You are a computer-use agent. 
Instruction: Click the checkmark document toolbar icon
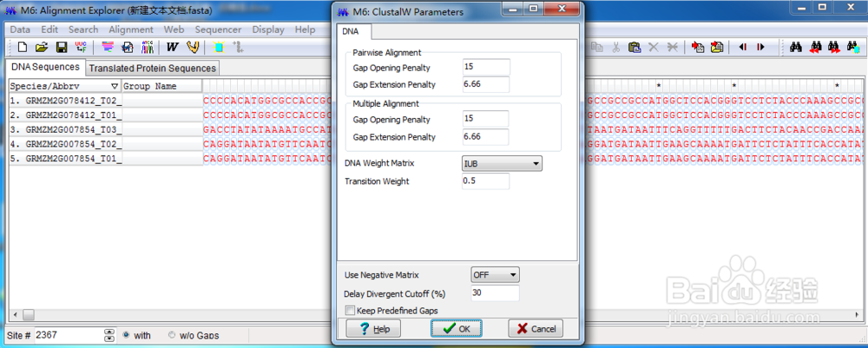coord(128,48)
